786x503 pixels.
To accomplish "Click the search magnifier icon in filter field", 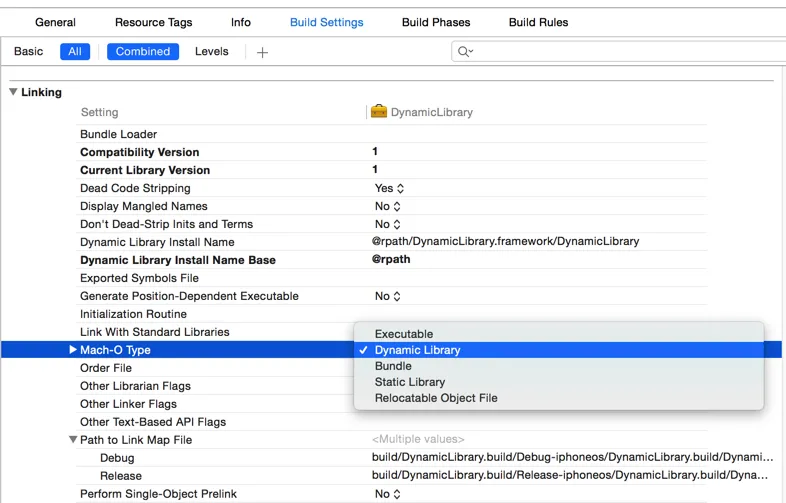I will coord(465,52).
